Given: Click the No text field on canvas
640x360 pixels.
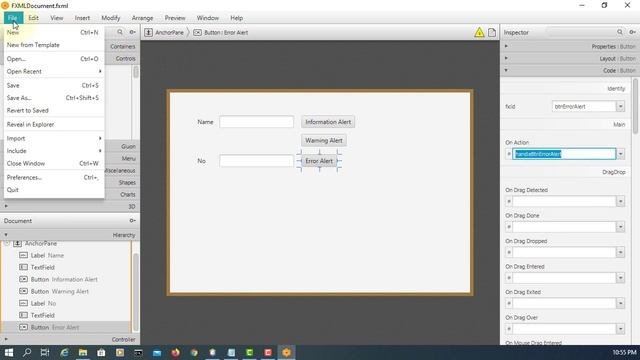Looking at the screenshot, I should tap(256, 161).
